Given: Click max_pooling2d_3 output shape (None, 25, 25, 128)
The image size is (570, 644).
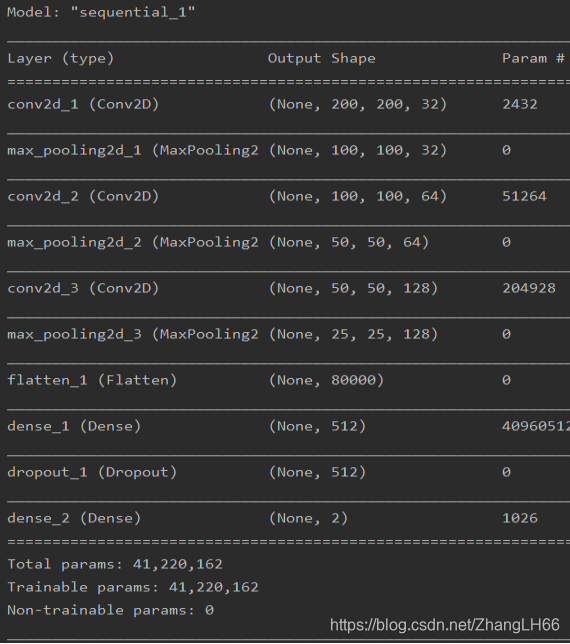Looking at the screenshot, I should (x=353, y=334).
